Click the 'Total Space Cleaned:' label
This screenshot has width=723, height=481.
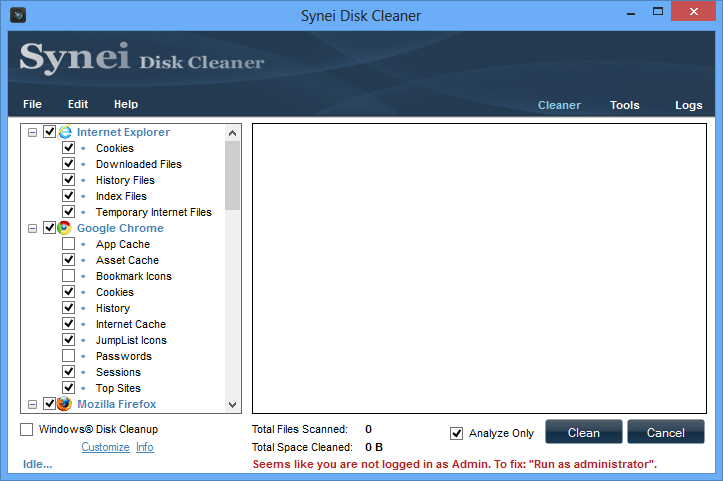click(x=302, y=447)
